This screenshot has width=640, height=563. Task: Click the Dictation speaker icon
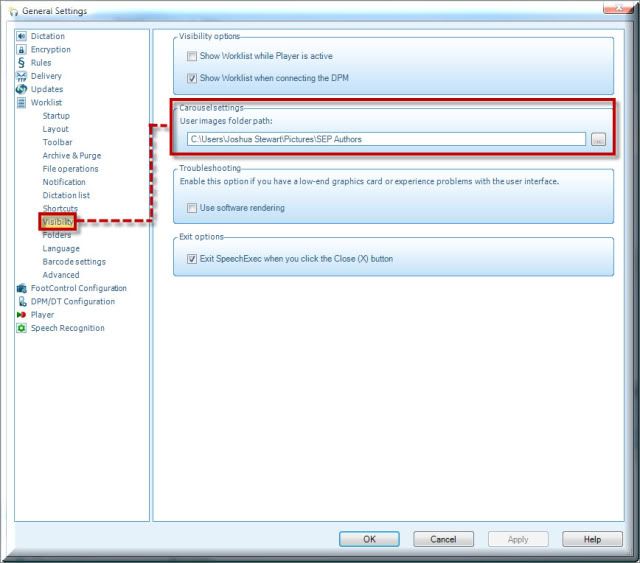(21, 36)
